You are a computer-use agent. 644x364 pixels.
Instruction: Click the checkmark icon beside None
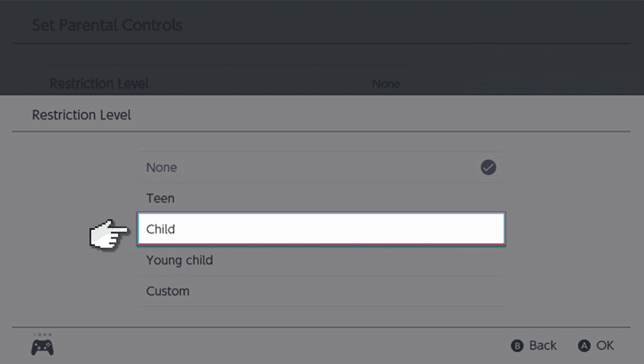(x=488, y=168)
